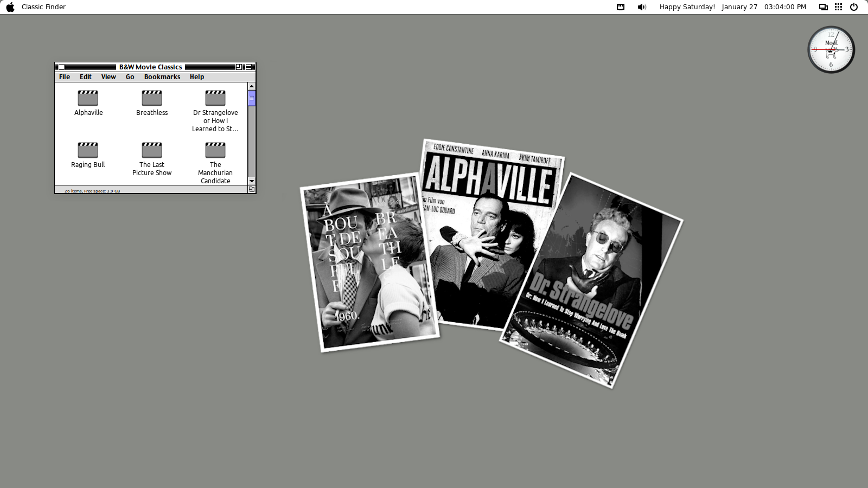Click the scrollbar up arrow

point(252,86)
